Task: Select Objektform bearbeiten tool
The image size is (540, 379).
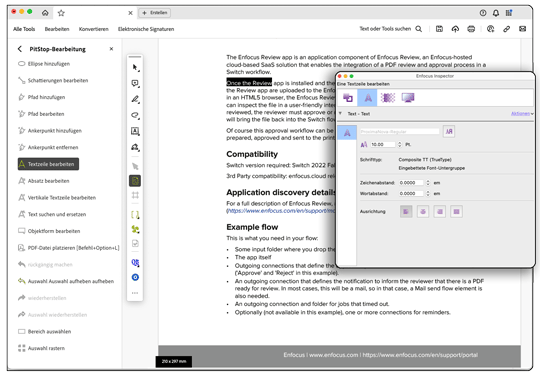Action: pyautogui.click(x=49, y=231)
